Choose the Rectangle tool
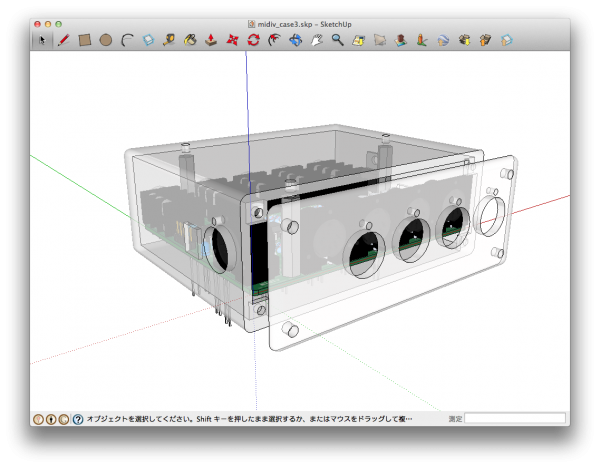 click(x=85, y=41)
